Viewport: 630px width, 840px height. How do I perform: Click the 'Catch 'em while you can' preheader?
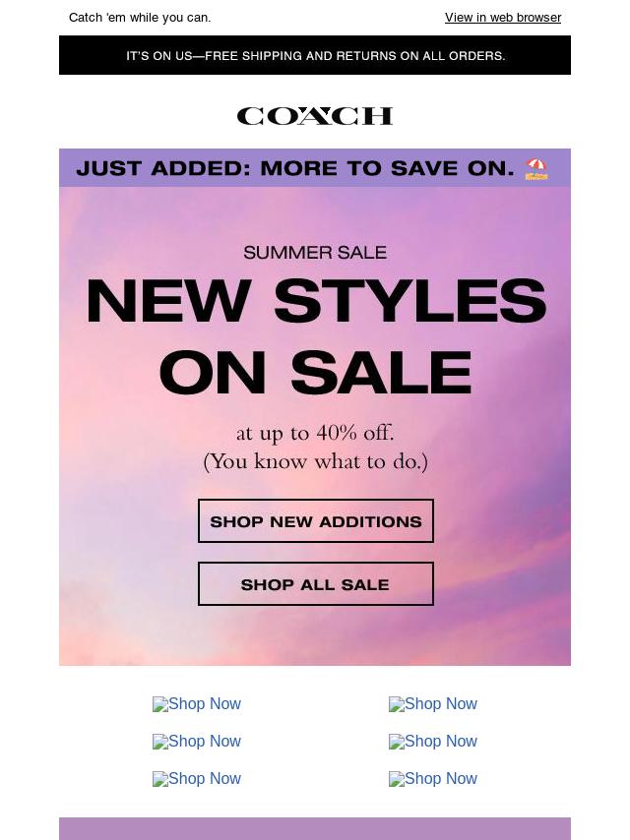coord(140,17)
